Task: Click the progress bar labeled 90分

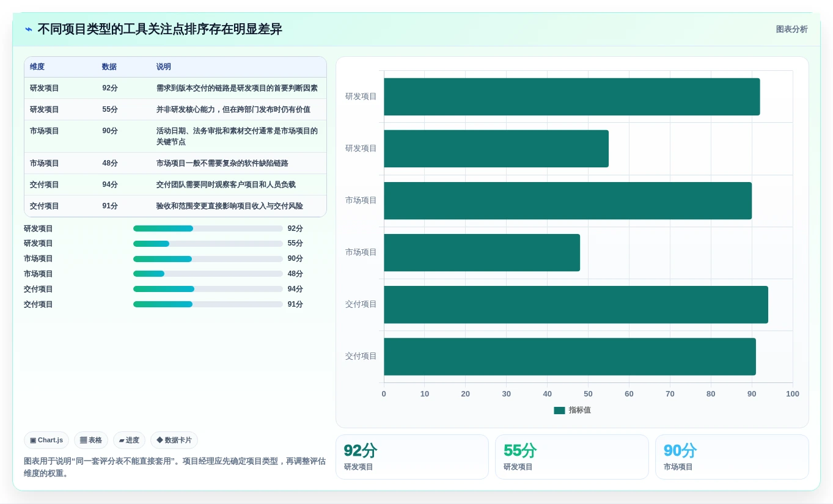Action: tap(208, 259)
